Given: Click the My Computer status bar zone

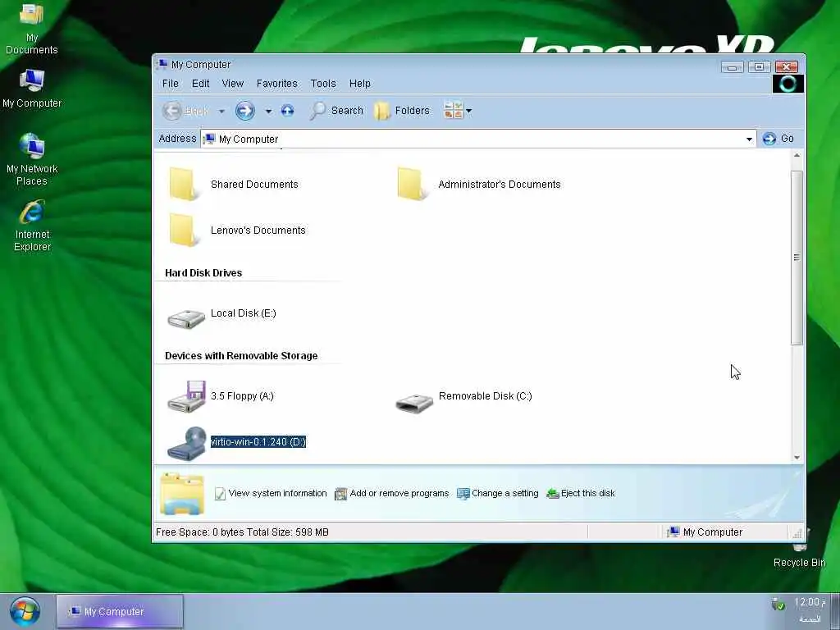Looking at the screenshot, I should (705, 532).
